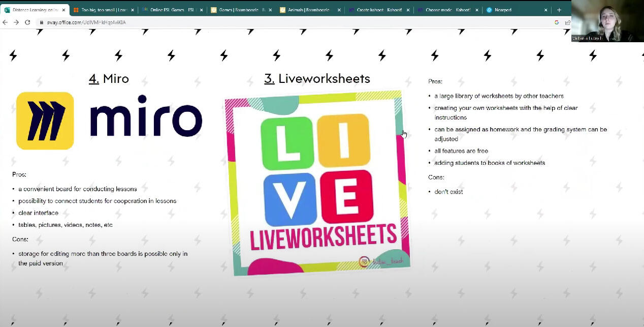The height and width of the screenshot is (327, 644).
Task: Go forward in browser history
Action: [x=16, y=22]
